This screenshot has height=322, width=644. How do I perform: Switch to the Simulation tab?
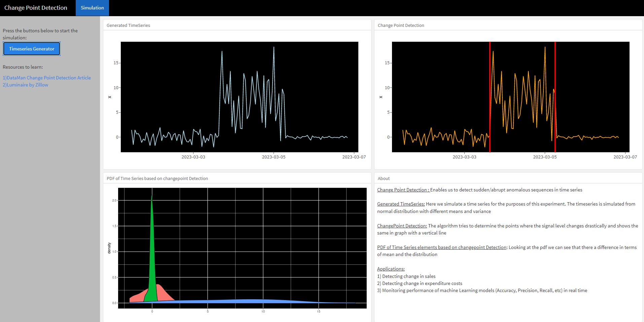coord(92,7)
